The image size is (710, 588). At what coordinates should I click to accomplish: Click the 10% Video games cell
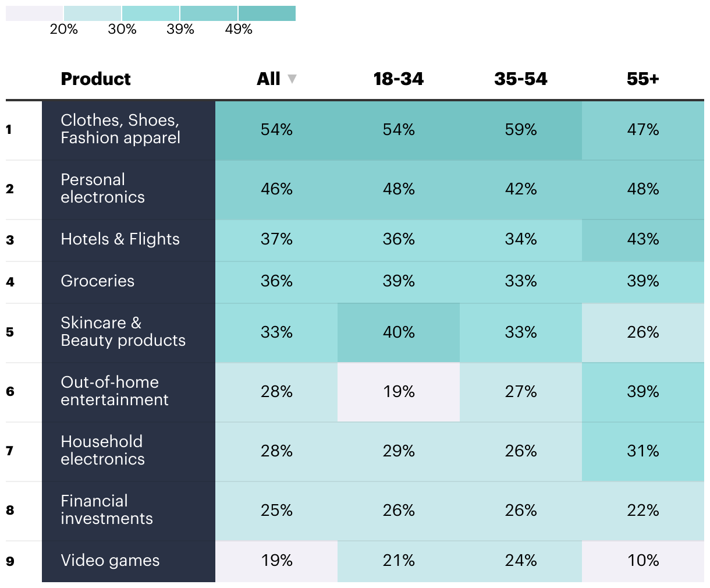point(642,561)
